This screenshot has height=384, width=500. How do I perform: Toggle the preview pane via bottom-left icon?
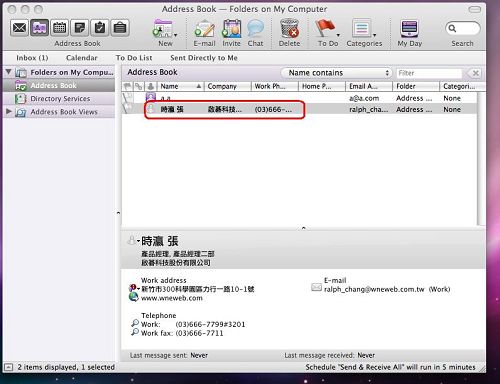(x=9, y=367)
